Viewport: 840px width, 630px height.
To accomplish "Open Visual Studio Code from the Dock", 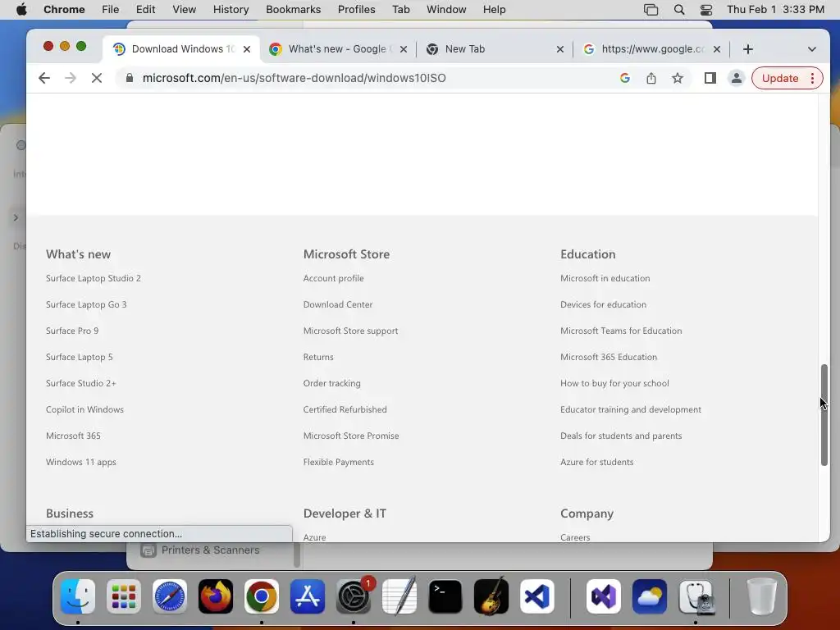I will [537, 596].
